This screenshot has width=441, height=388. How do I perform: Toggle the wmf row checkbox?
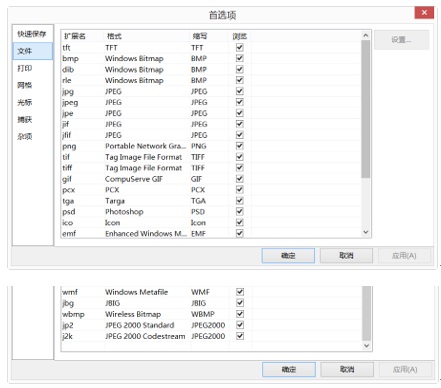click(240, 292)
